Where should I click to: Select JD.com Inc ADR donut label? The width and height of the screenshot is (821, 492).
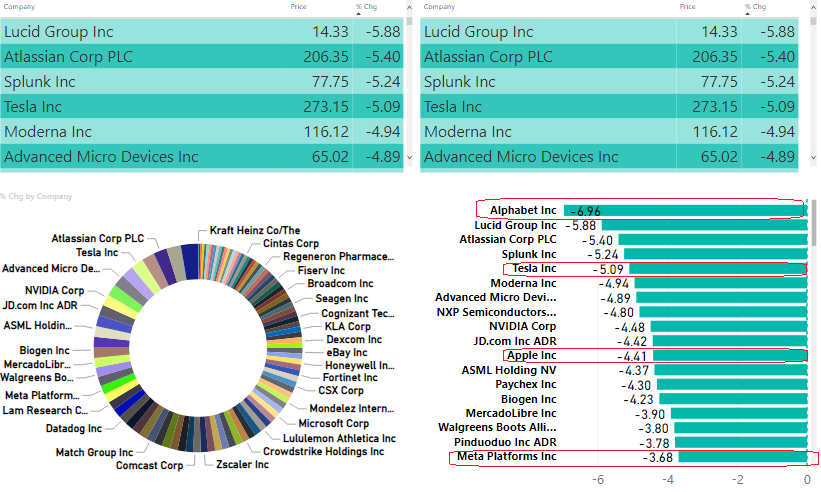[40, 305]
